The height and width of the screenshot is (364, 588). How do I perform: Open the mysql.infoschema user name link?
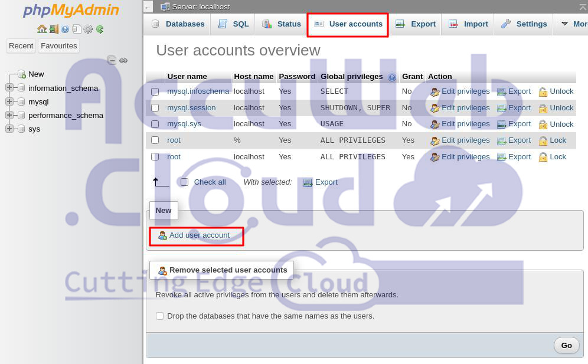(198, 91)
